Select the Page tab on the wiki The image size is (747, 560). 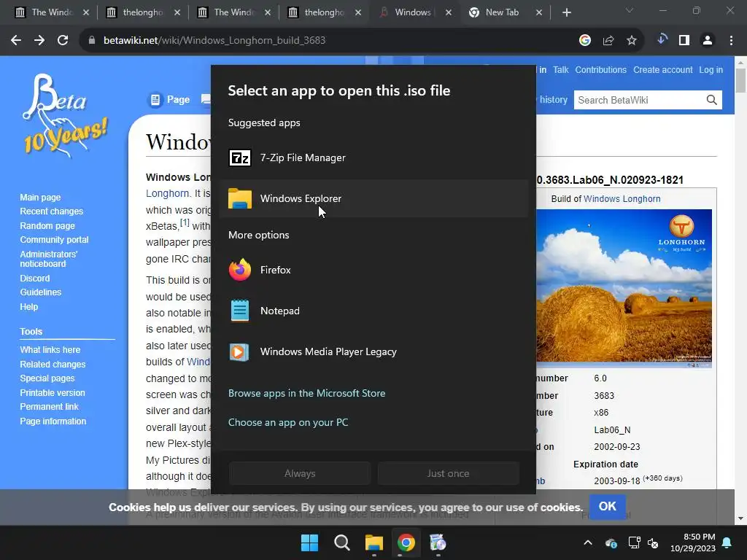click(170, 99)
